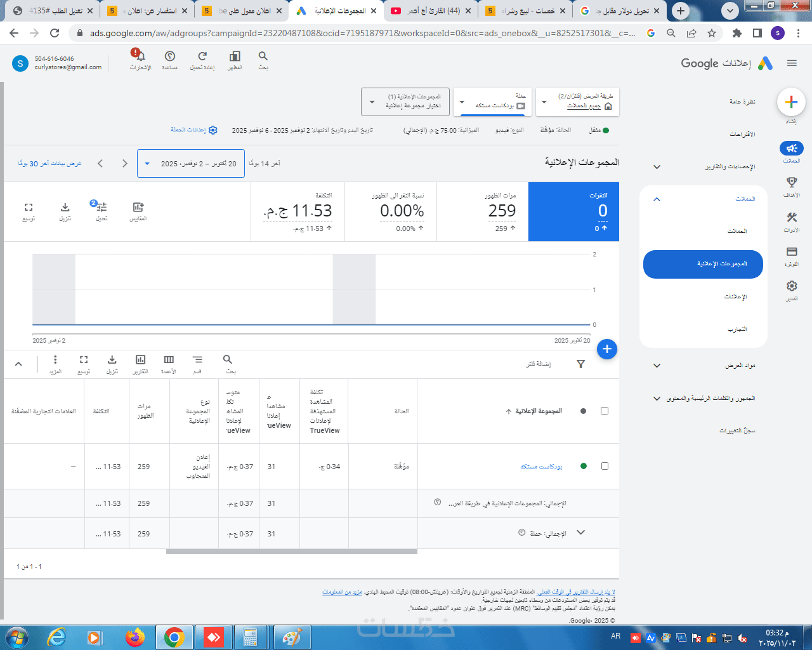Go to Overview (نظرة عامة) in navigation
The width and height of the screenshot is (812, 650).
(x=742, y=102)
